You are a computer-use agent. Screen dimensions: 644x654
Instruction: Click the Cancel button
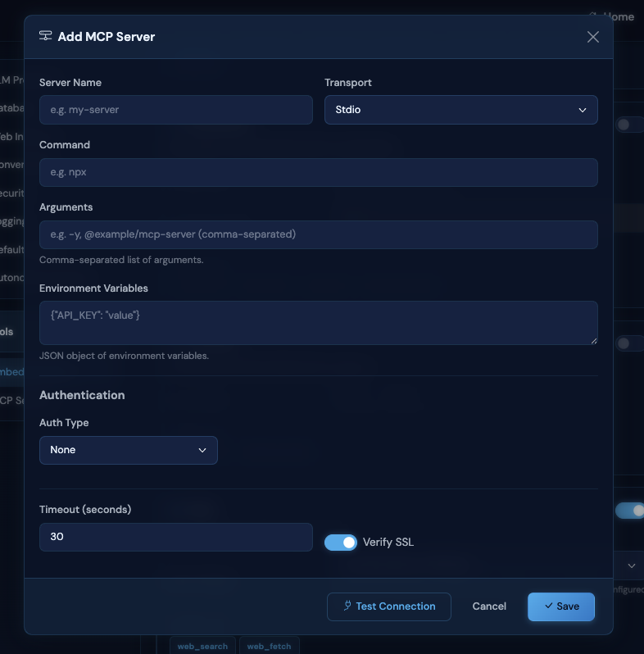489,606
